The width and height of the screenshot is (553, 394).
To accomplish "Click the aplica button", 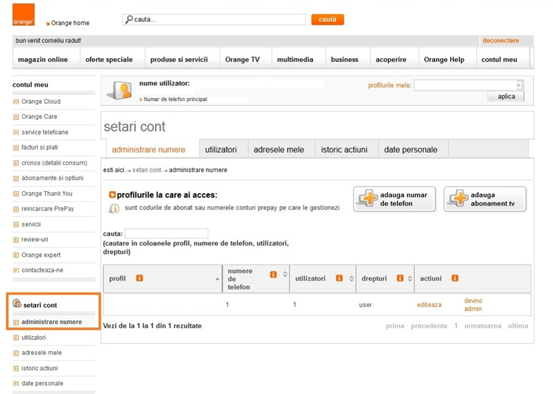I will pyautogui.click(x=506, y=96).
